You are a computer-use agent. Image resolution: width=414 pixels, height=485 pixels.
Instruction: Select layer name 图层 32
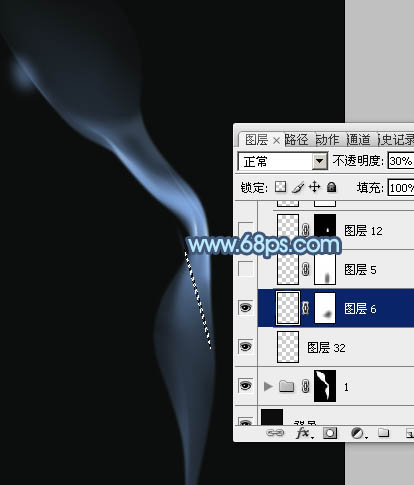point(326,348)
